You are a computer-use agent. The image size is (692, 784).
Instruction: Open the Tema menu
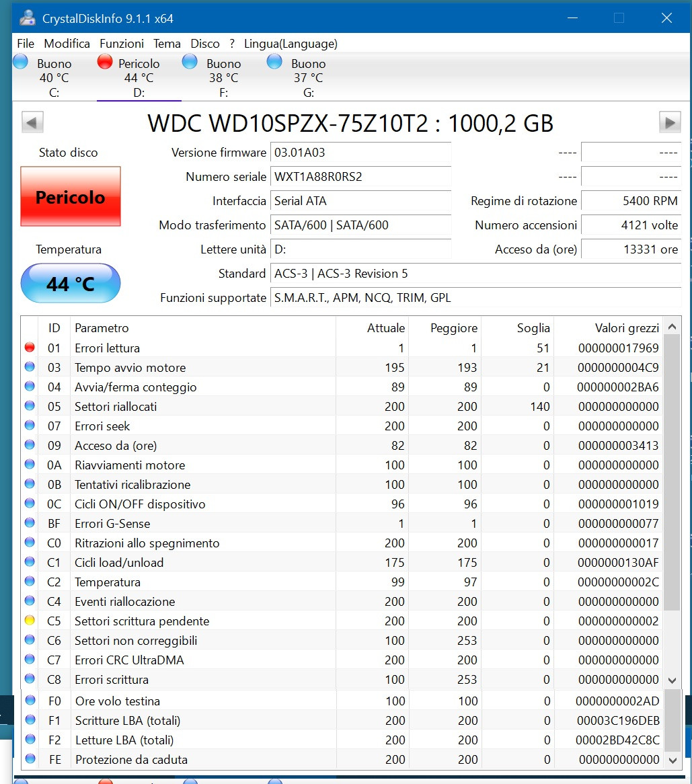tap(167, 44)
